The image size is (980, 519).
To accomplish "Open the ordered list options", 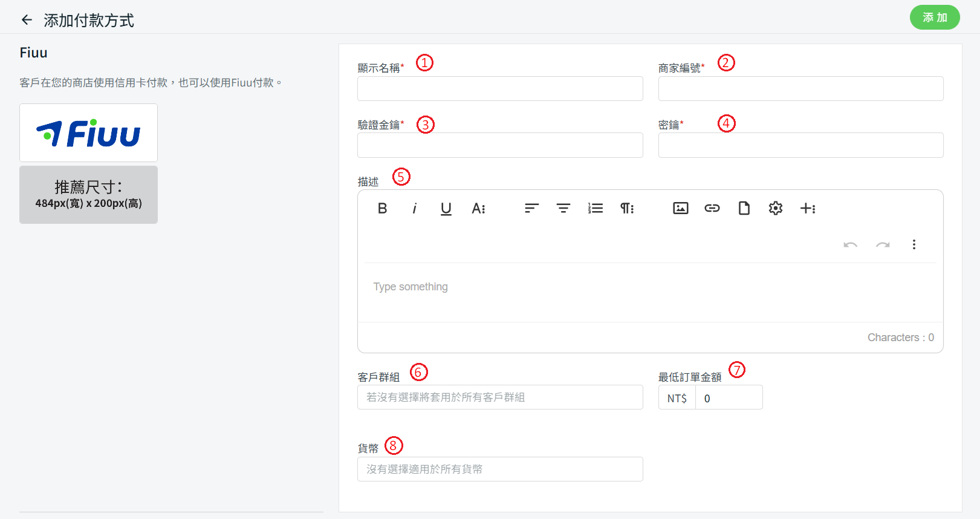I will point(595,209).
